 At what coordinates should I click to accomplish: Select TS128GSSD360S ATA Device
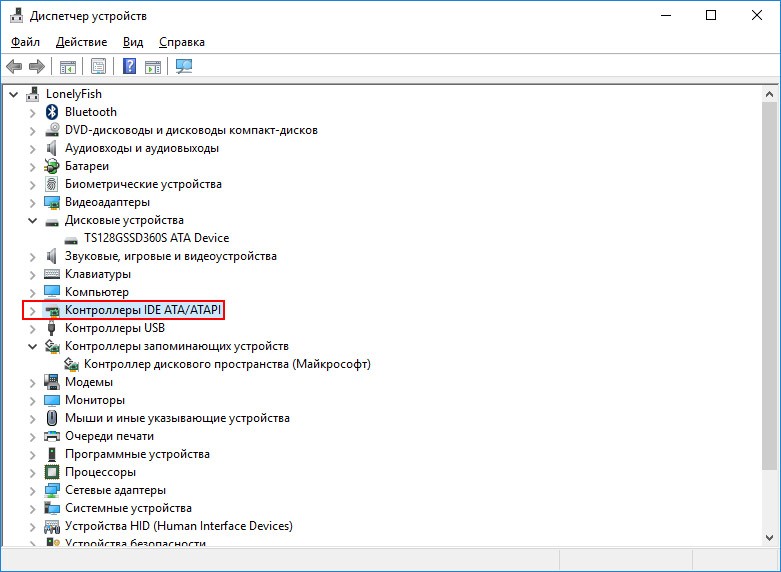[x=156, y=238]
